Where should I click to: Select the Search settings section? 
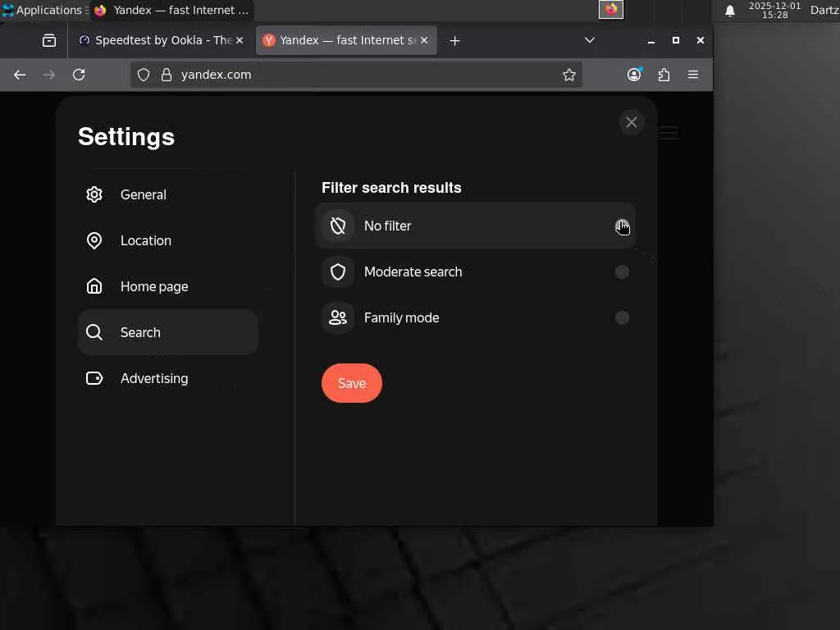[x=167, y=332]
